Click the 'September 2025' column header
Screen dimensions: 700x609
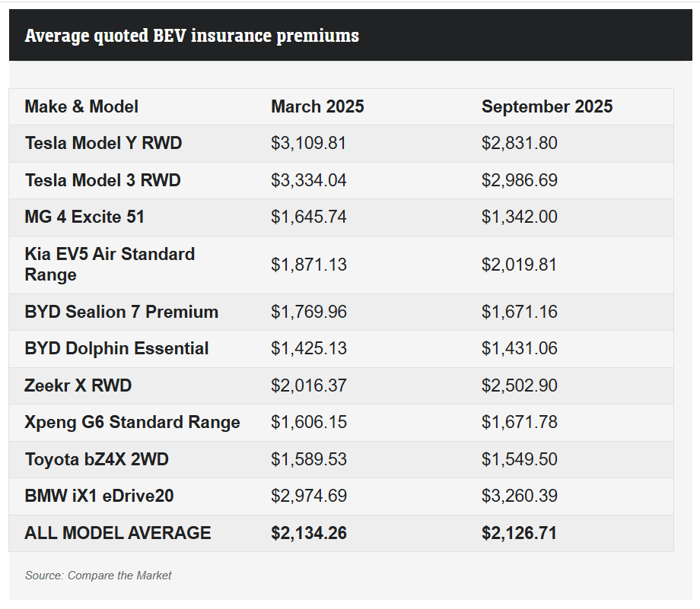coord(546,106)
